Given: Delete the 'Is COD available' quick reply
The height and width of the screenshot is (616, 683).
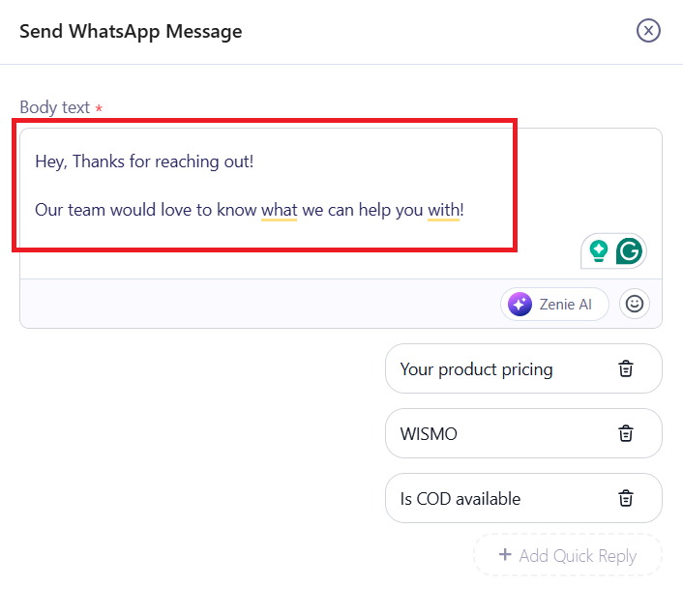Looking at the screenshot, I should (626, 498).
